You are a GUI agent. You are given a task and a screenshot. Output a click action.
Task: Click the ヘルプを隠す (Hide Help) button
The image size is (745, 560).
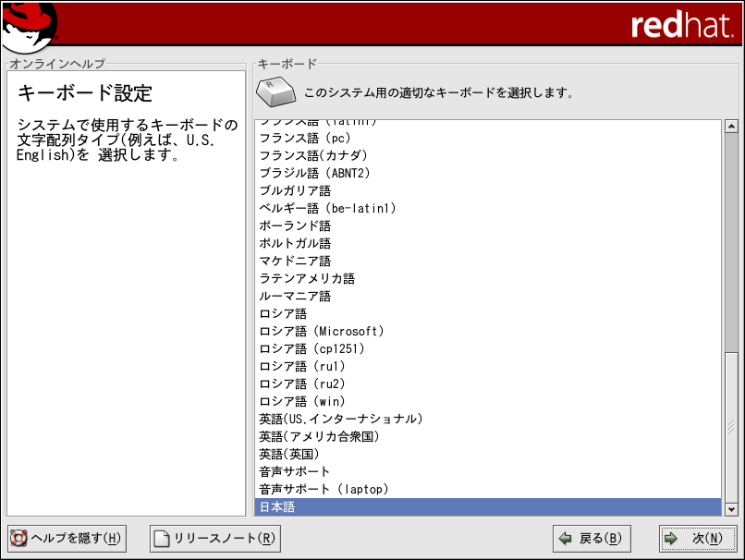point(66,539)
